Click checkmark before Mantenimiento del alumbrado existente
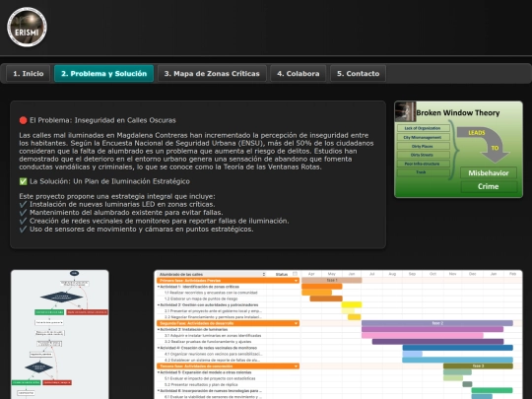Screen dimensions: 532x399 click(23, 213)
